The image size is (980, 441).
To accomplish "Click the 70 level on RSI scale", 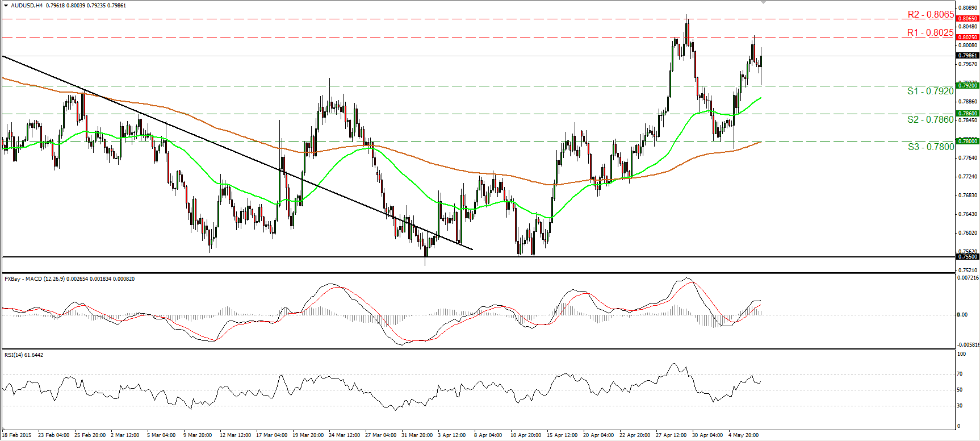I will (x=960, y=374).
